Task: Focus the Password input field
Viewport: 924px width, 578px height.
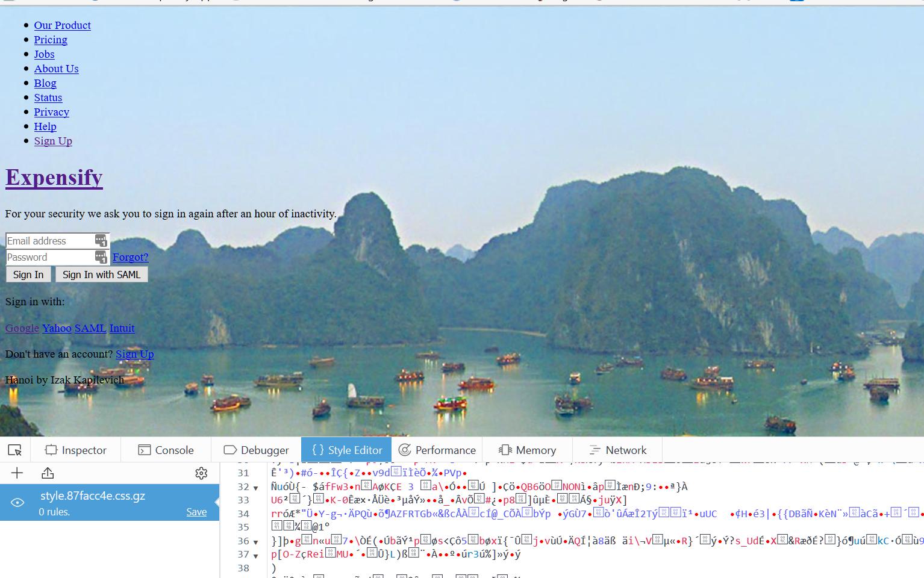Action: coord(58,257)
